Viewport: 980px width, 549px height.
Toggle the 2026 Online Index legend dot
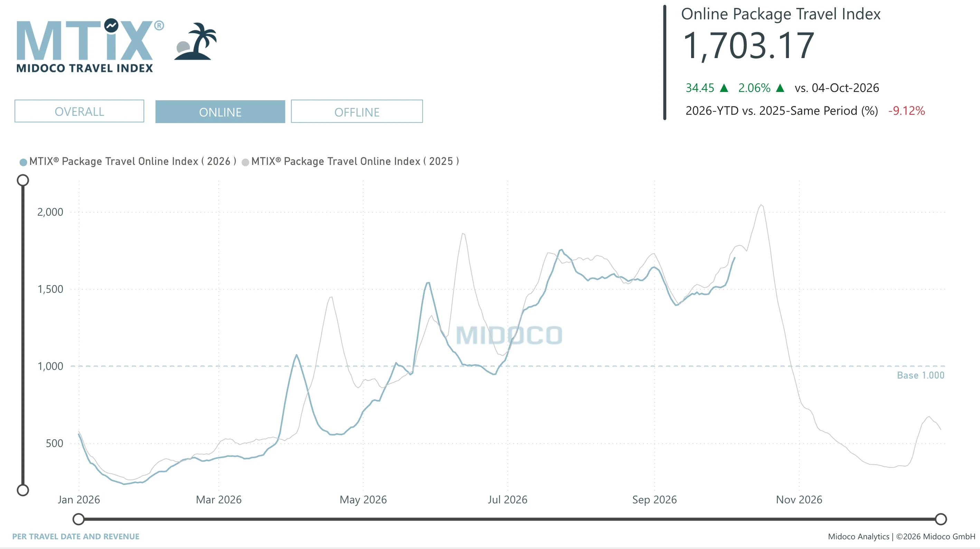[x=23, y=162]
